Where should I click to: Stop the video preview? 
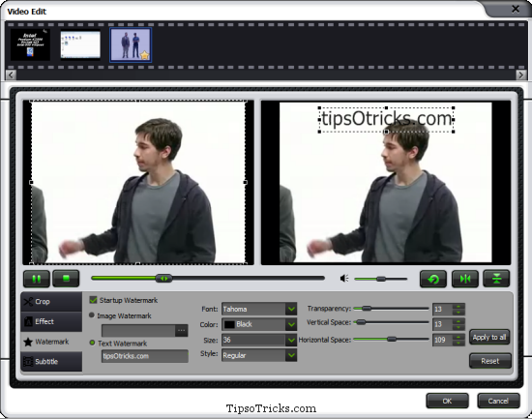click(66, 279)
